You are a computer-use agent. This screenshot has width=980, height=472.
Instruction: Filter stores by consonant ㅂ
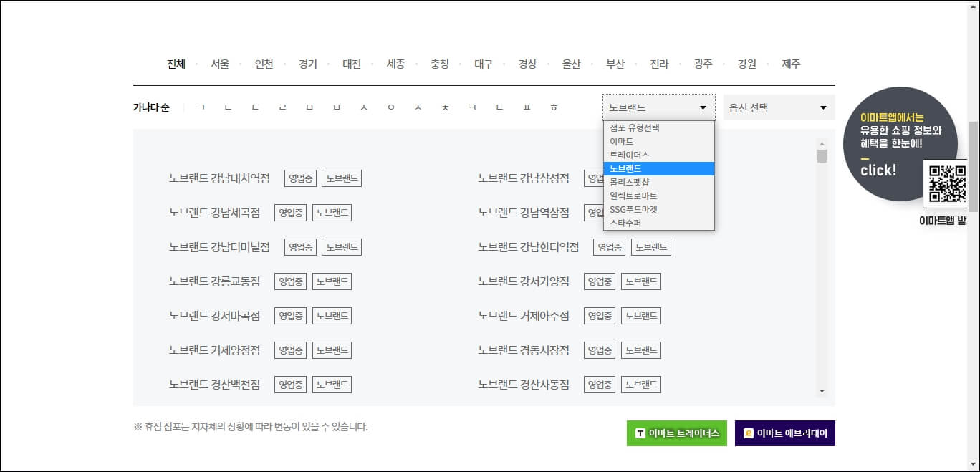tap(337, 107)
